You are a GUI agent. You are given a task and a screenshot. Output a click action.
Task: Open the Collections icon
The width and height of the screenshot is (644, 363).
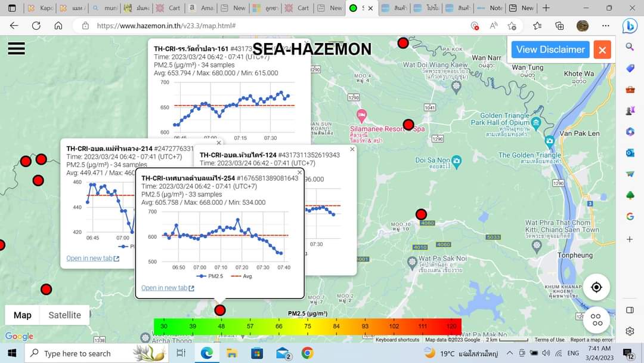tap(559, 26)
